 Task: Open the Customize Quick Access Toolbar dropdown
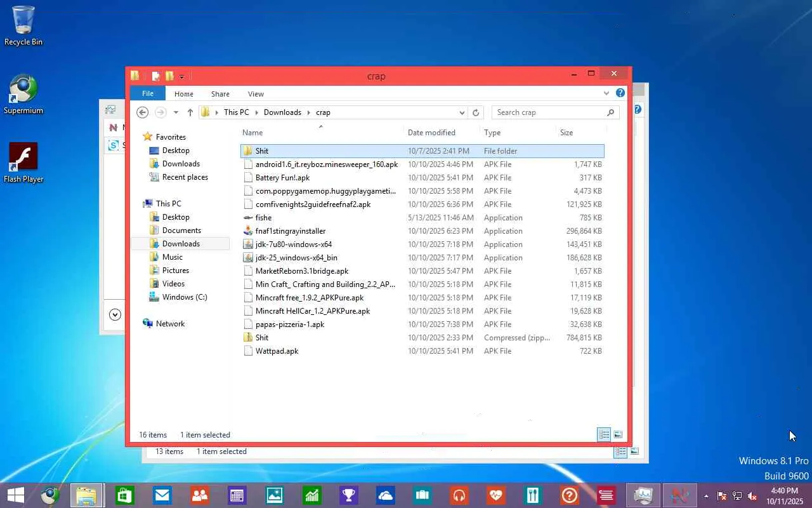pos(181,77)
